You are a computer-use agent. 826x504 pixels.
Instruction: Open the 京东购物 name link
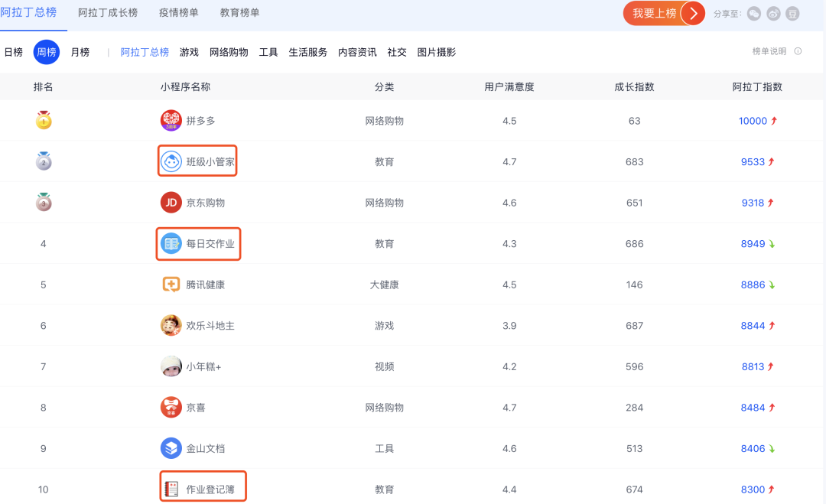pos(206,203)
